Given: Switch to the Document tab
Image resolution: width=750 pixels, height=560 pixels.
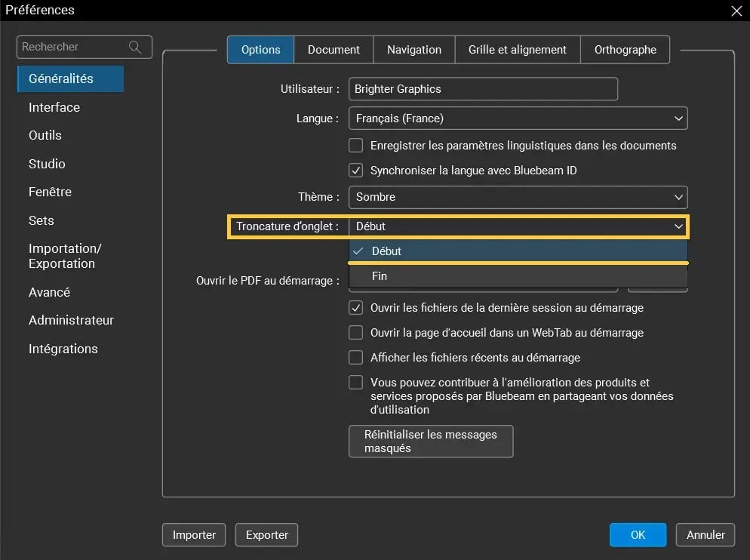Looking at the screenshot, I should pyautogui.click(x=334, y=49).
